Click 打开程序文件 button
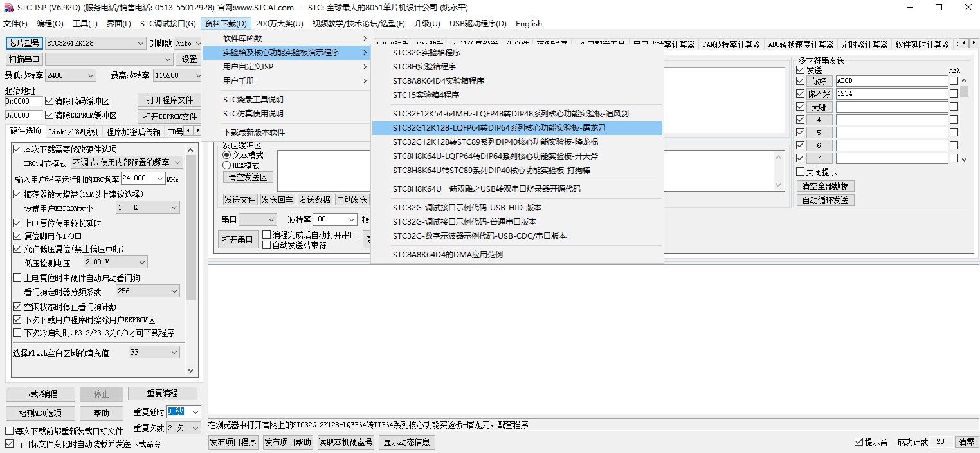980x453 pixels. tap(170, 100)
